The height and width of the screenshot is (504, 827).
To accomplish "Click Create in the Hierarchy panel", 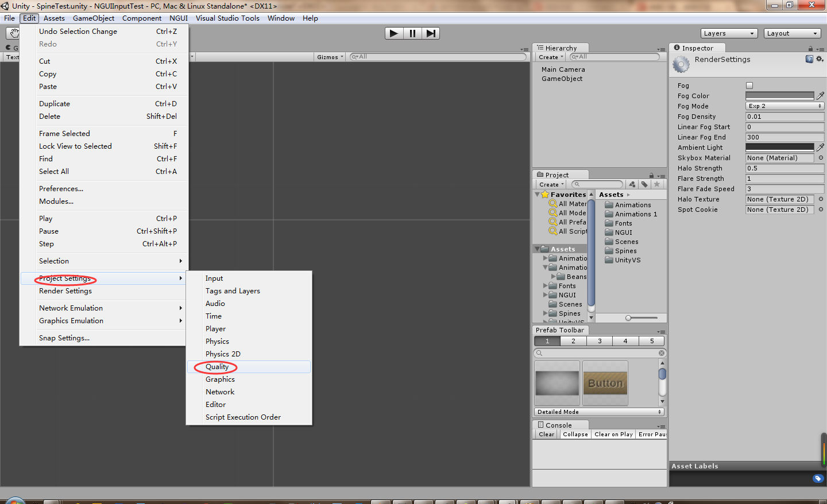I will 549,57.
